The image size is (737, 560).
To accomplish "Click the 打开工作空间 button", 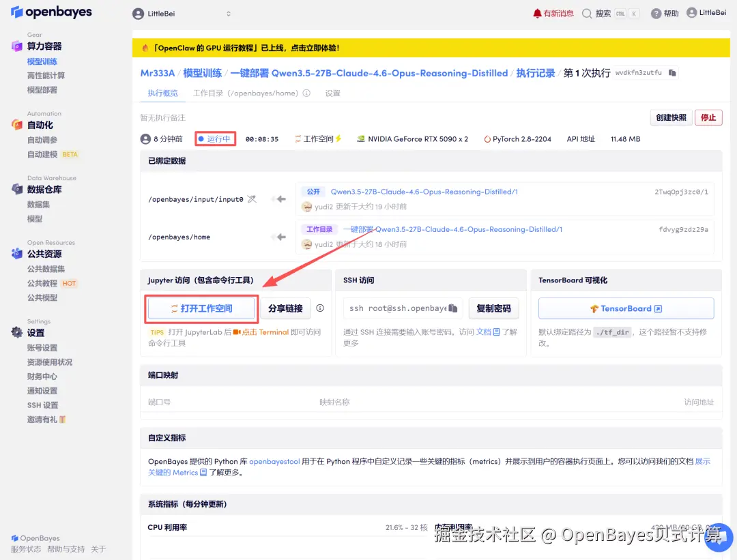I will (201, 308).
